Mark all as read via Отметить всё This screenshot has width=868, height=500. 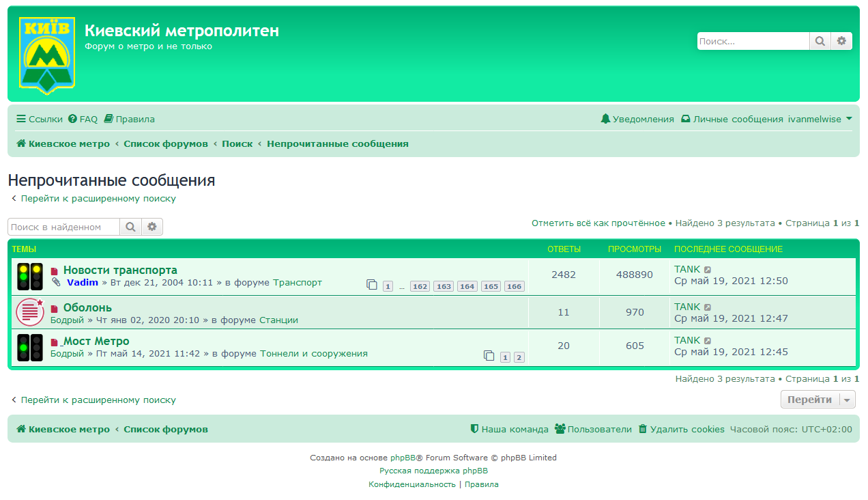[x=598, y=223]
